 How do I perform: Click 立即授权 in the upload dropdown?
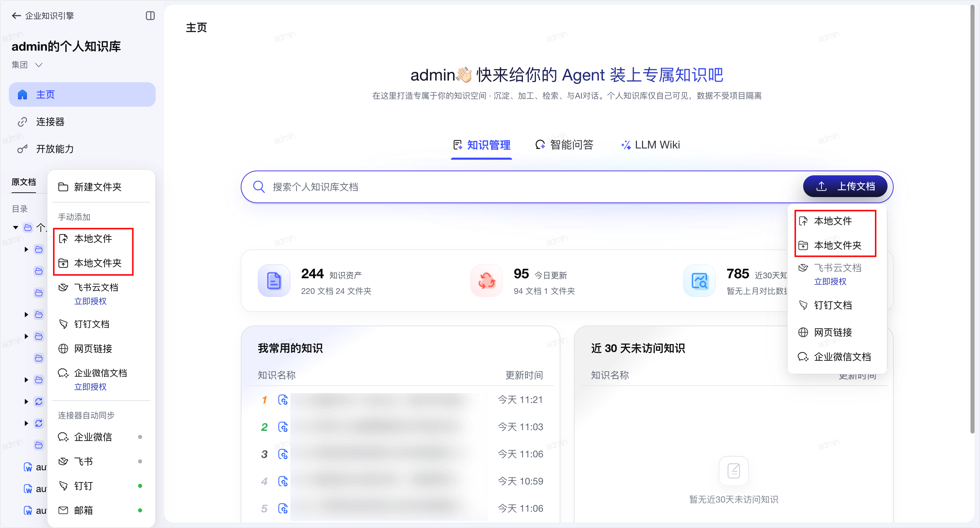click(x=830, y=282)
